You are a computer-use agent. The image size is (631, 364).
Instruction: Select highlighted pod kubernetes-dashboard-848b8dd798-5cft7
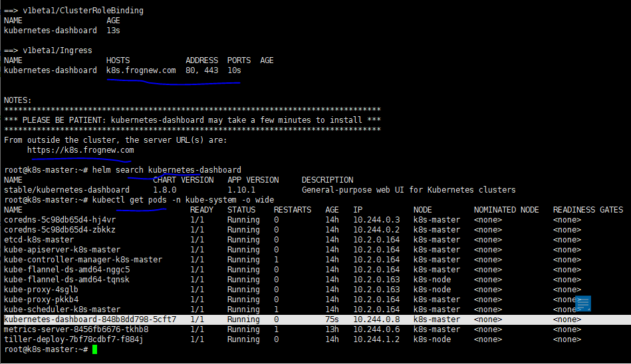(90, 319)
